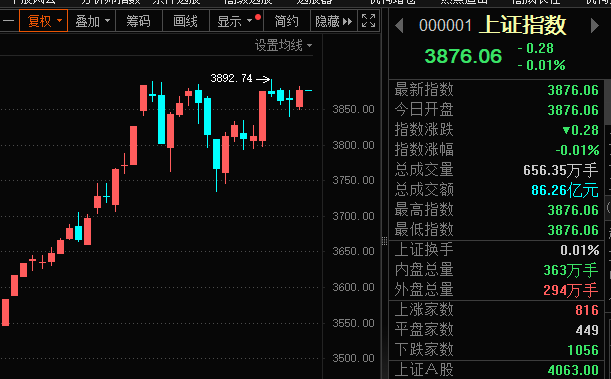This screenshot has width=611, height=379.
Task: Expand the 设置均线 moving average menu
Action: (x=283, y=46)
